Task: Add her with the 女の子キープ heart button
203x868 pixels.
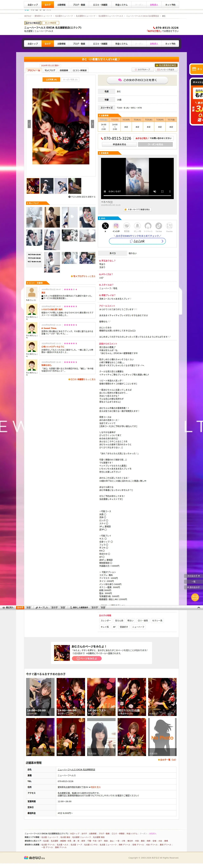Action: [142, 70]
